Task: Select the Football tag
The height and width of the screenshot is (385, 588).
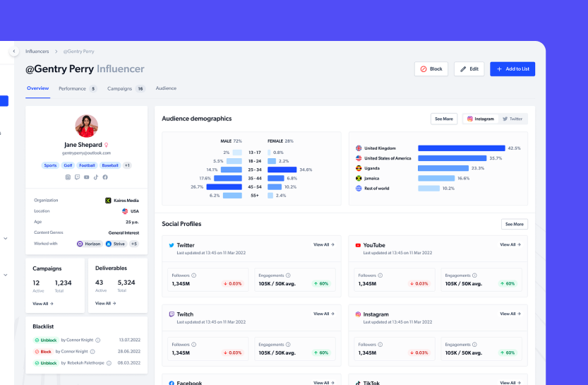Action: coord(87,165)
